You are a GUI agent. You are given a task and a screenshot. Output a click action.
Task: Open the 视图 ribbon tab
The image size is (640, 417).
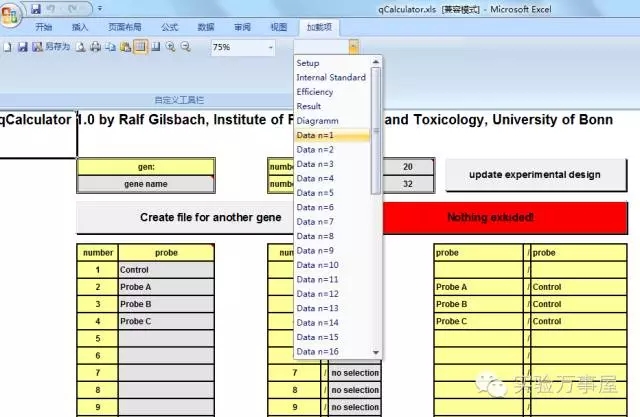coord(279,27)
